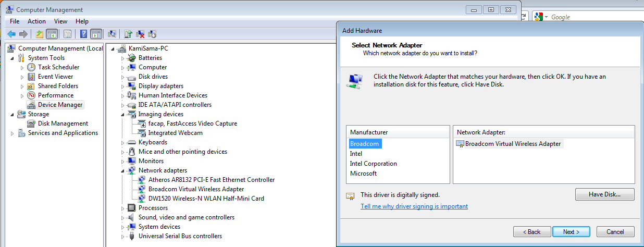
Task: Click Scan for hardware changes icon
Action: pyautogui.click(x=112, y=34)
